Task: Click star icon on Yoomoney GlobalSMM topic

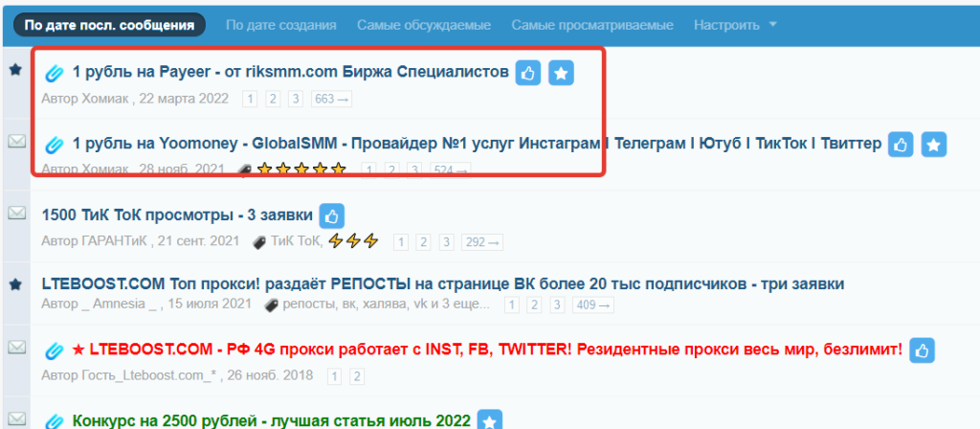Action: point(934,145)
